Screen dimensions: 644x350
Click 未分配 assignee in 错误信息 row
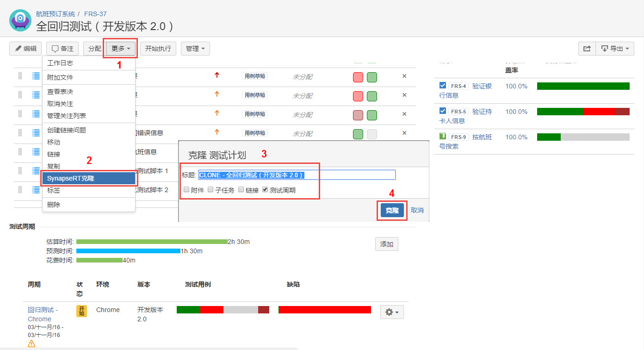tap(302, 134)
